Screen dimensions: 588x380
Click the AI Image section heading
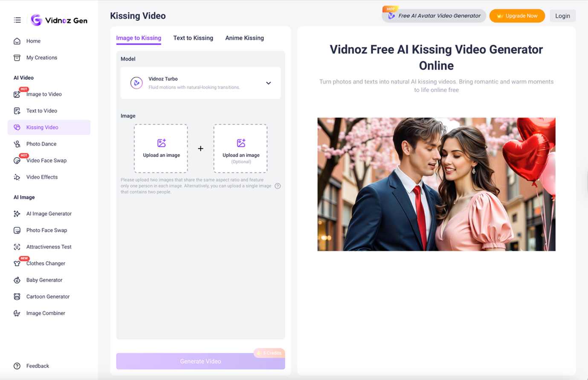point(24,198)
